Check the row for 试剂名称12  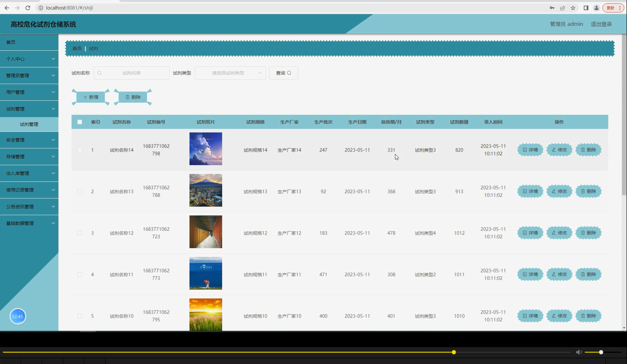coord(80,233)
